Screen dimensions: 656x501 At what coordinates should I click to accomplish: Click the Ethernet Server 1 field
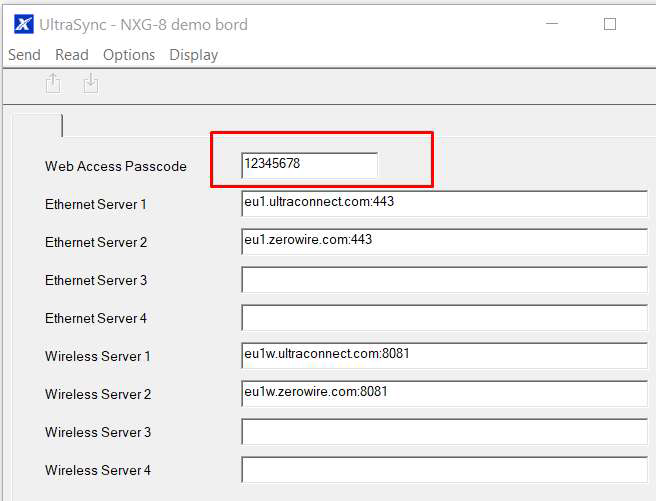click(445, 204)
